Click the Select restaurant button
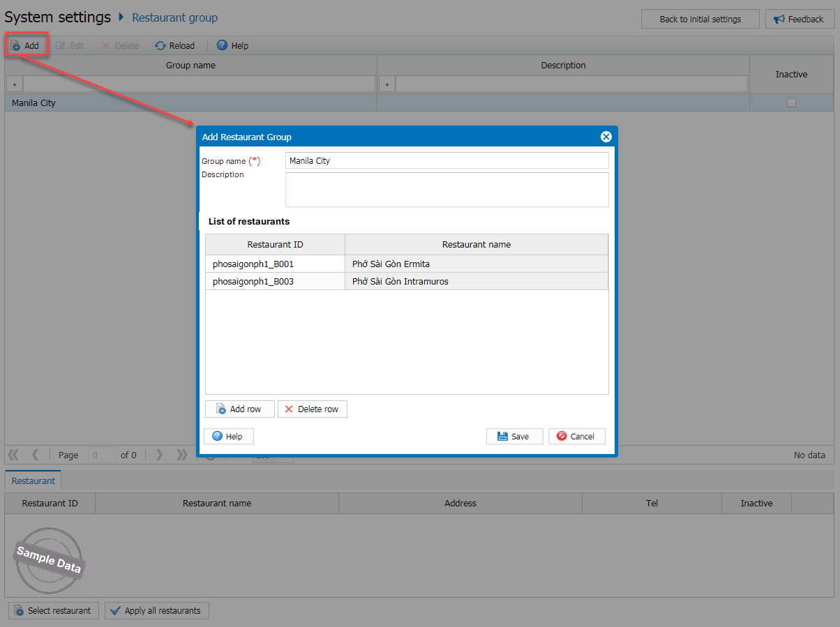 click(x=53, y=611)
